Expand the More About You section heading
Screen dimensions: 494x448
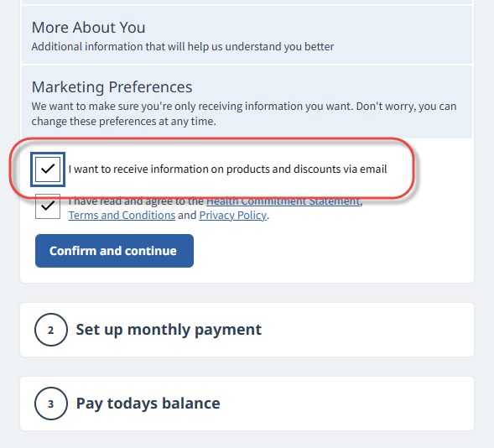(x=89, y=28)
